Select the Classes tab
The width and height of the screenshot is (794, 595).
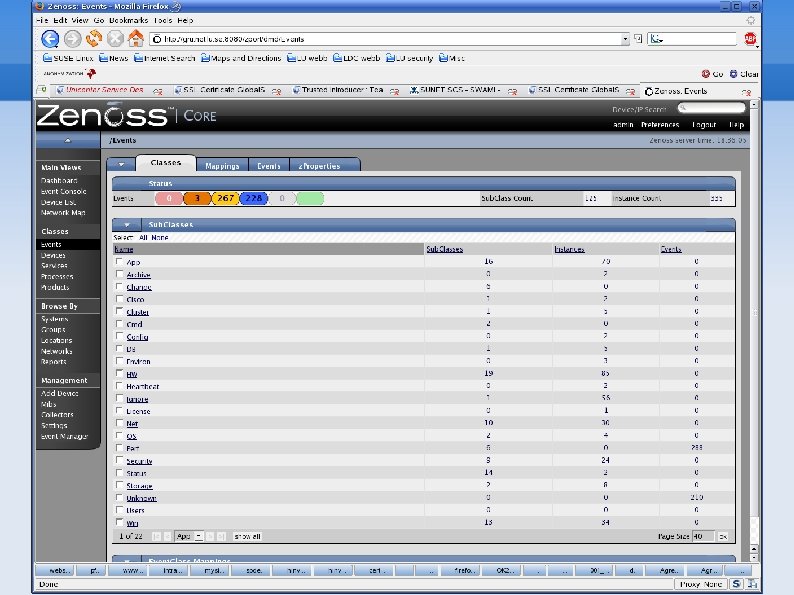(166, 163)
